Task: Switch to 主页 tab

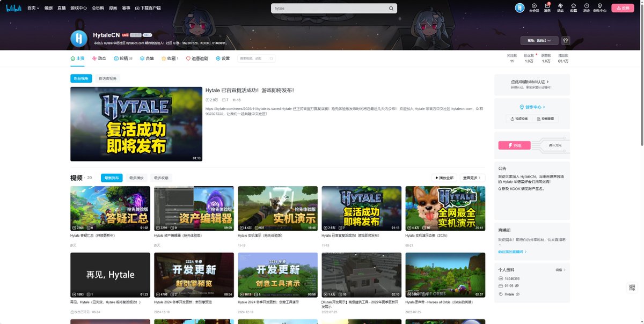Action: tap(77, 58)
